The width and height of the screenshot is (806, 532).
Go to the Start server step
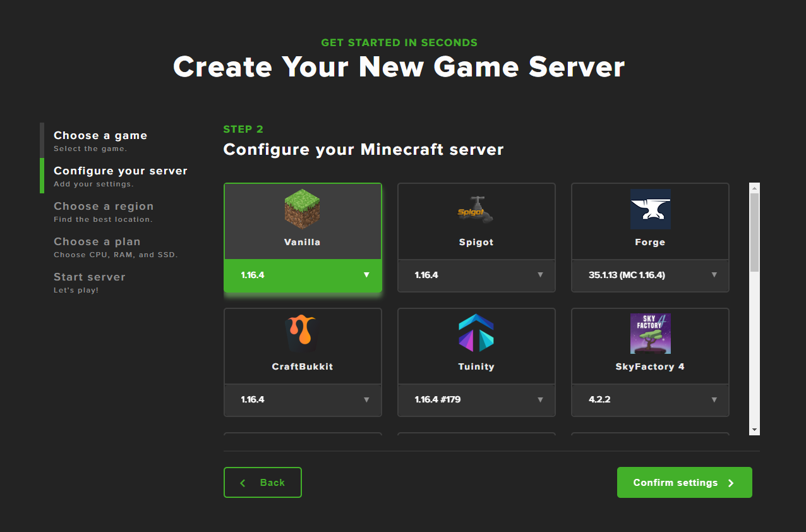click(90, 282)
